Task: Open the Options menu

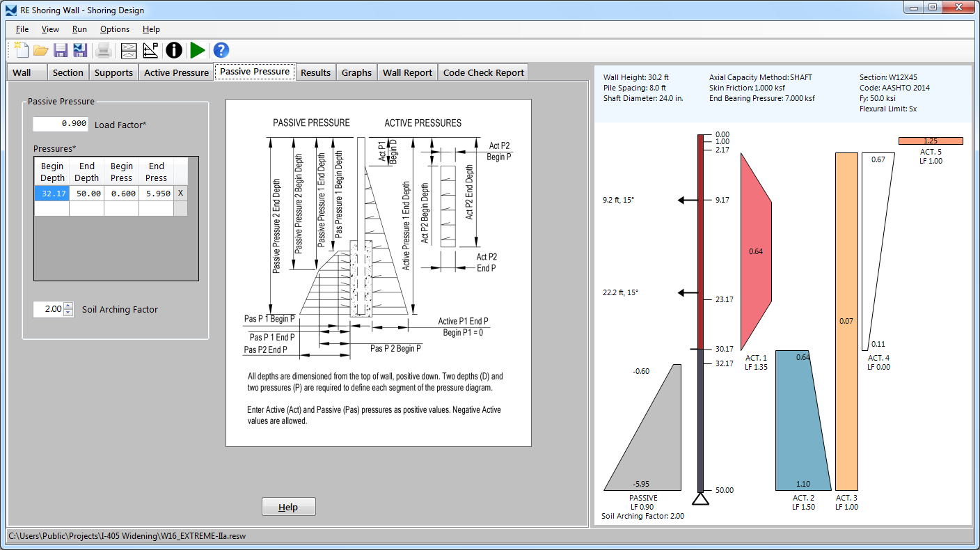Action: coord(115,29)
